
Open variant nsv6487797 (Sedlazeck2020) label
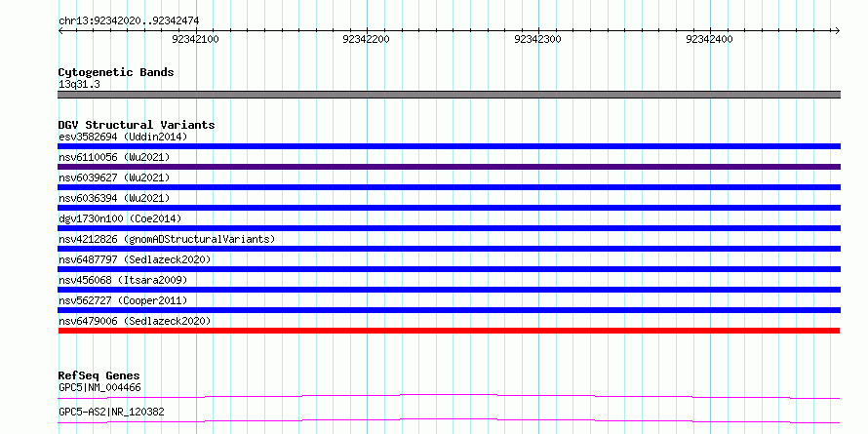[x=135, y=259]
